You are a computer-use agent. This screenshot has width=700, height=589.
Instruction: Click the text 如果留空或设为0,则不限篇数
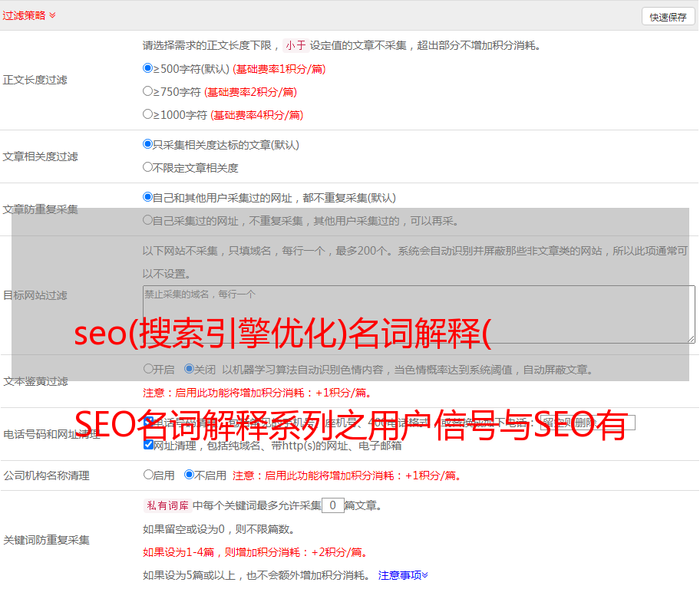click(x=219, y=529)
